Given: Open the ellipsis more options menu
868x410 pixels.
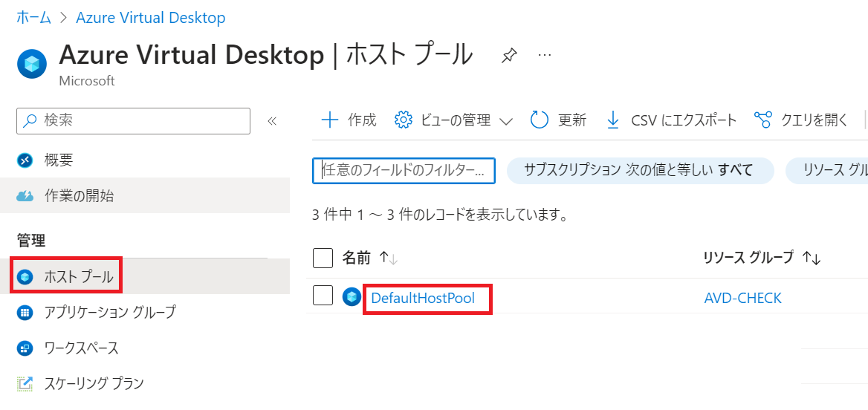Looking at the screenshot, I should tap(545, 55).
